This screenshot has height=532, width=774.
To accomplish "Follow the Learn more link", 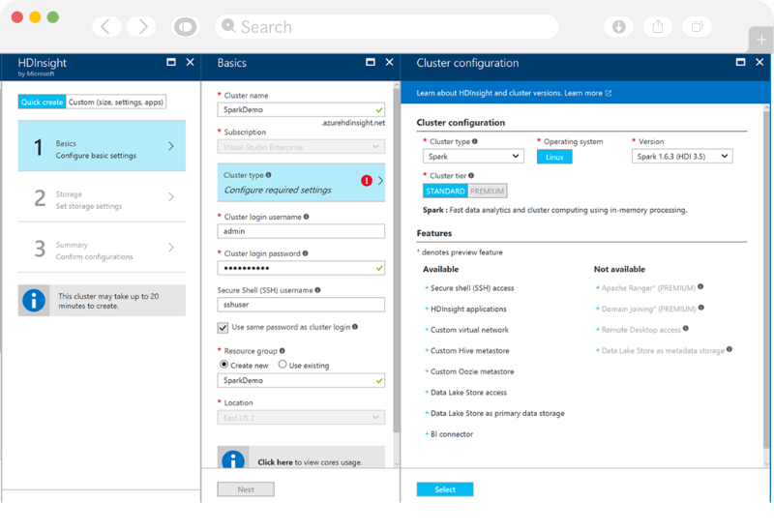I will (x=583, y=93).
